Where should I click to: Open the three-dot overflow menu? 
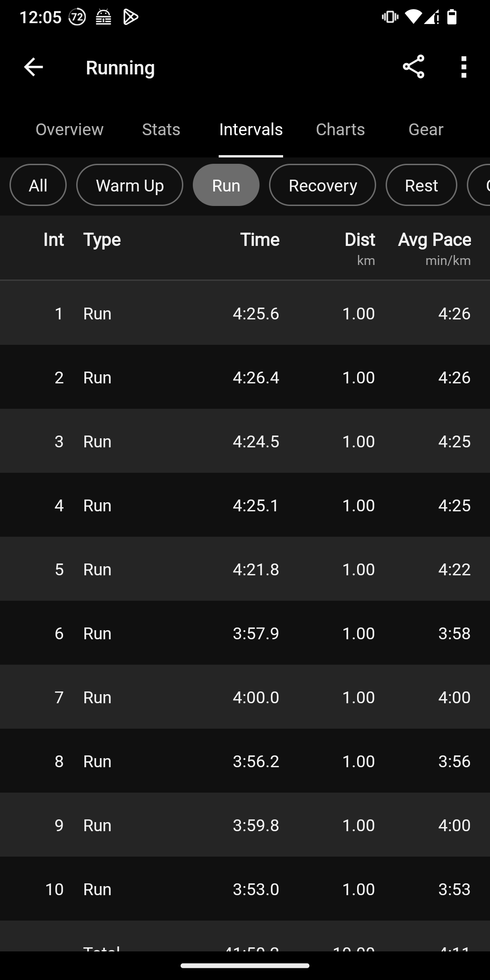coord(463,67)
